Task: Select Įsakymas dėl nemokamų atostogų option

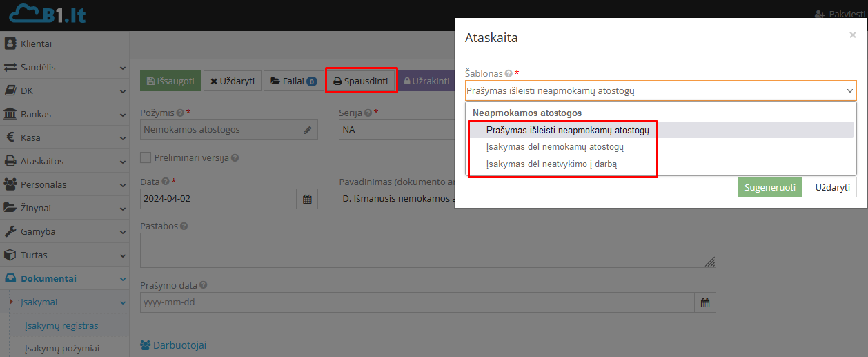Action: [555, 147]
